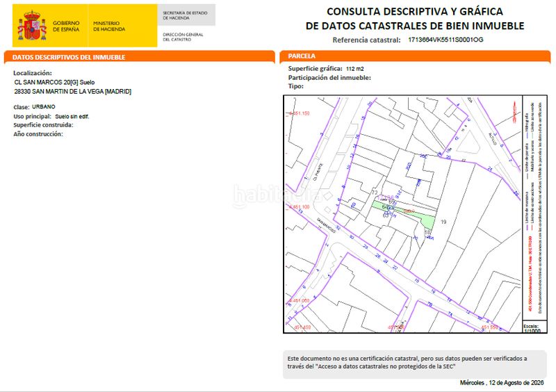
Task: Click the 'Referencia catastral:' label
Action: click(x=367, y=40)
